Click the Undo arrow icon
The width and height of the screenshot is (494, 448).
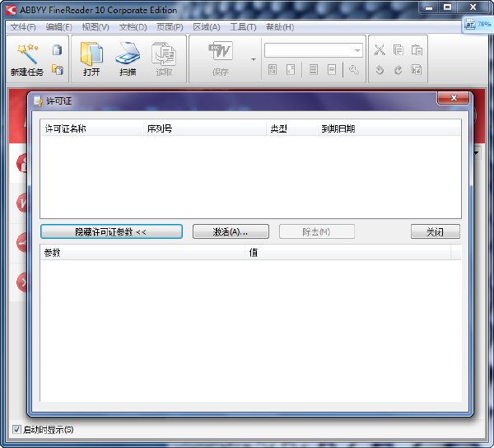click(380, 70)
